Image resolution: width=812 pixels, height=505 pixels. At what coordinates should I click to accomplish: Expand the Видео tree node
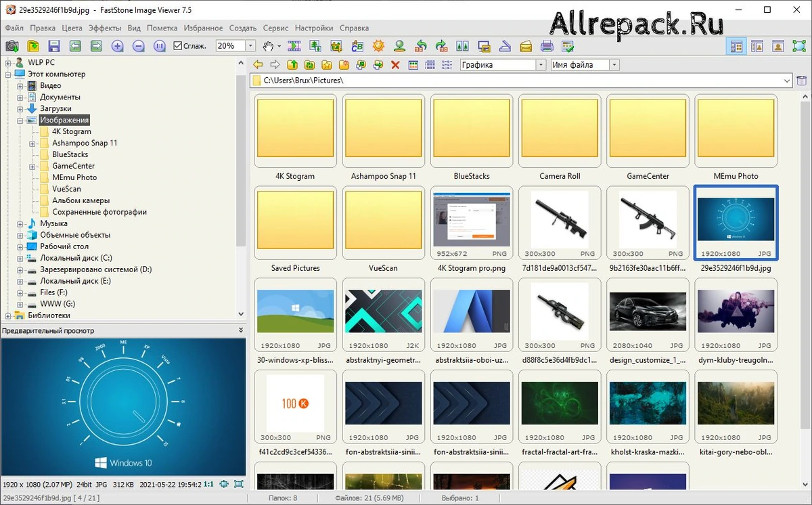pos(20,86)
